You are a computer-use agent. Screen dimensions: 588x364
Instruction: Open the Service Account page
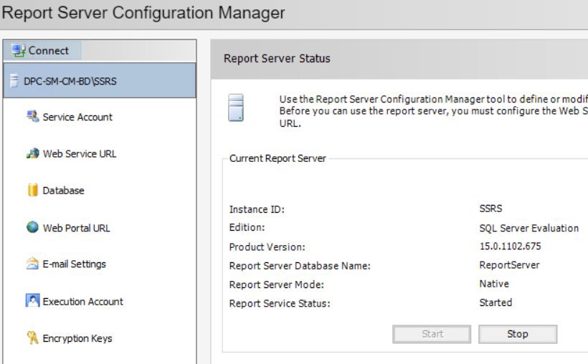[x=77, y=117]
